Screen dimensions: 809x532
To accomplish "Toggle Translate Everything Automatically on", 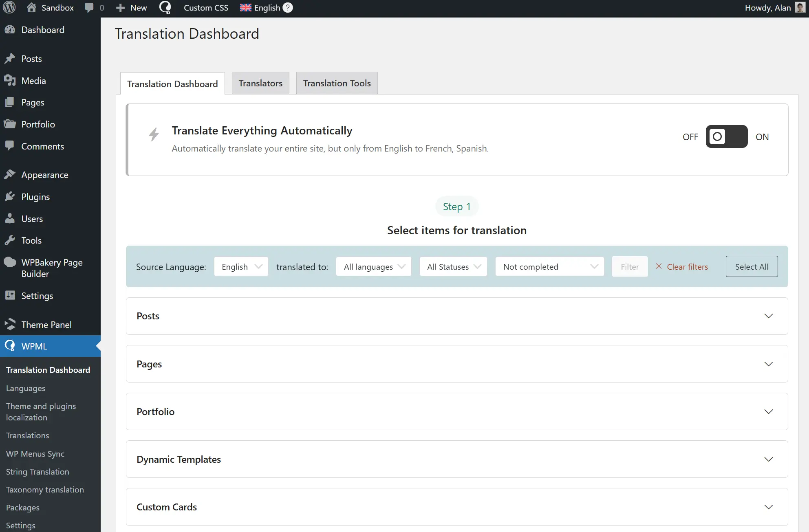I will tap(727, 136).
